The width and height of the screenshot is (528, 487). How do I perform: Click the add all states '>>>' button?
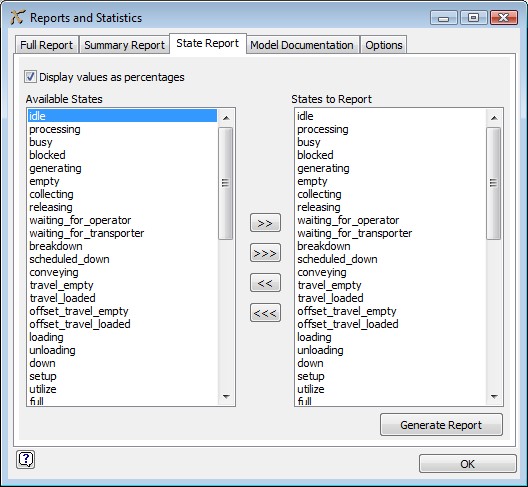265,253
